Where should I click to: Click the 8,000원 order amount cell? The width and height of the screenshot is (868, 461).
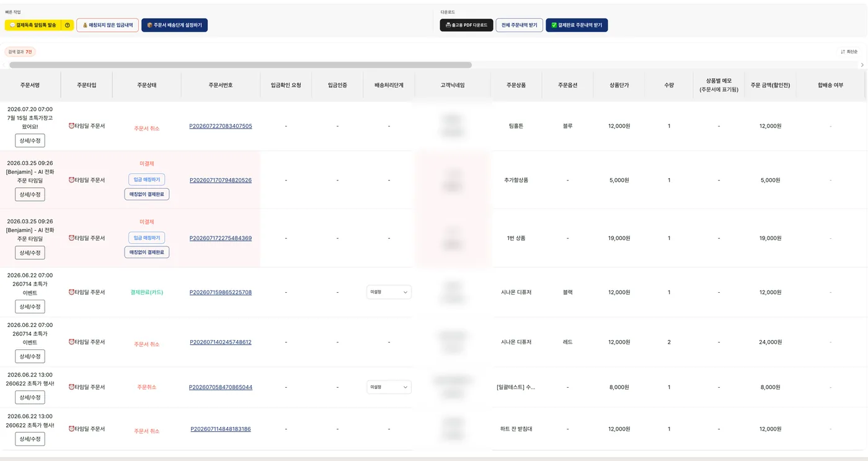770,387
